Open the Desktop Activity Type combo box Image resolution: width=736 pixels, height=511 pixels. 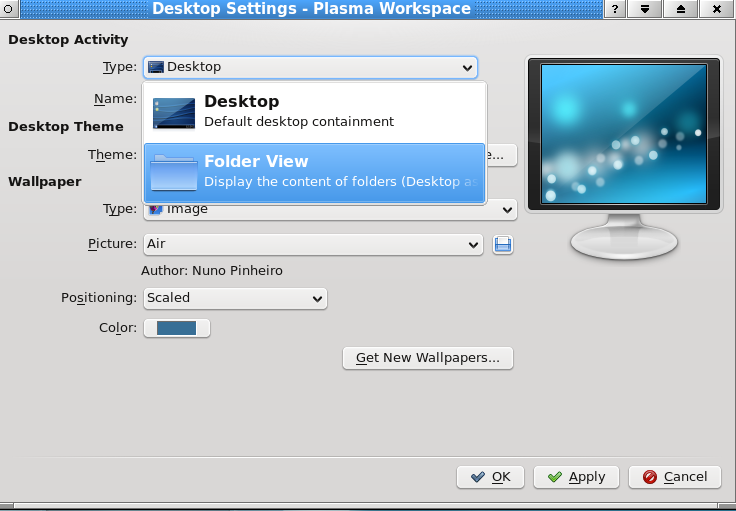310,67
